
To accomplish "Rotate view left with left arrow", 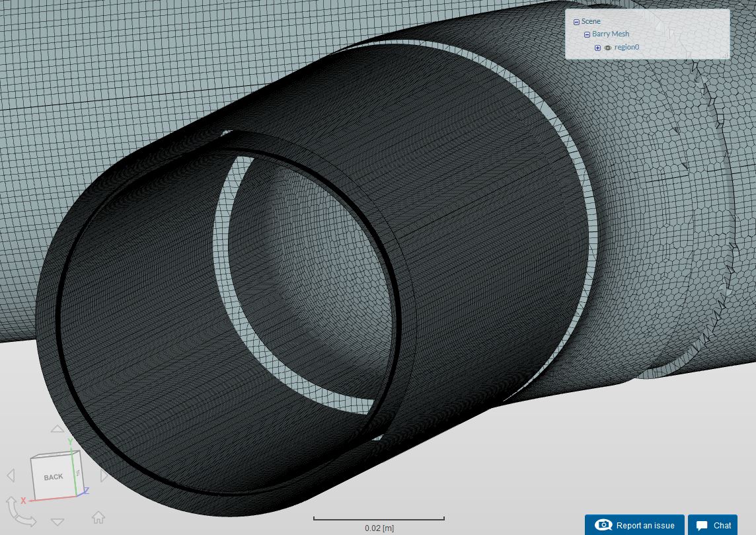I will (11, 475).
